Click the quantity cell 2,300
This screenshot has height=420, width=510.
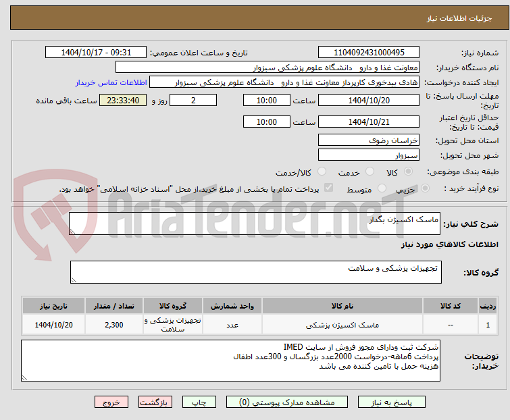coord(114,324)
